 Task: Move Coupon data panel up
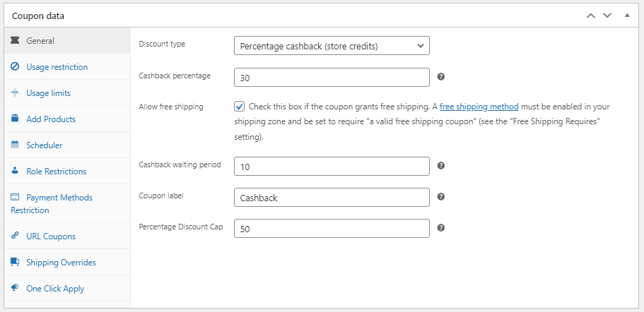[x=591, y=16]
